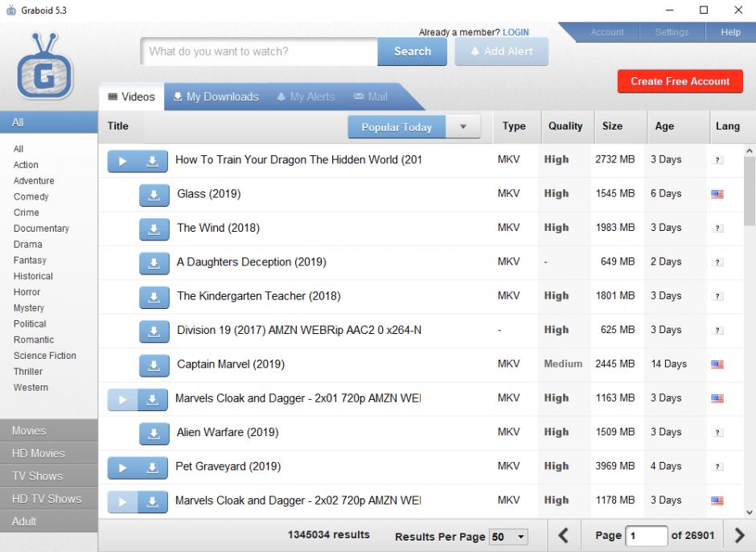Viewport: 756px width, 552px height.
Task: Sort by the Age column header
Action: coord(679,126)
